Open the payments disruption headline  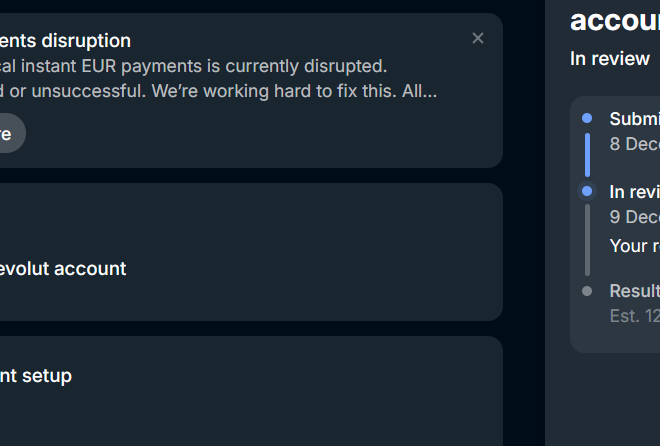pos(65,41)
